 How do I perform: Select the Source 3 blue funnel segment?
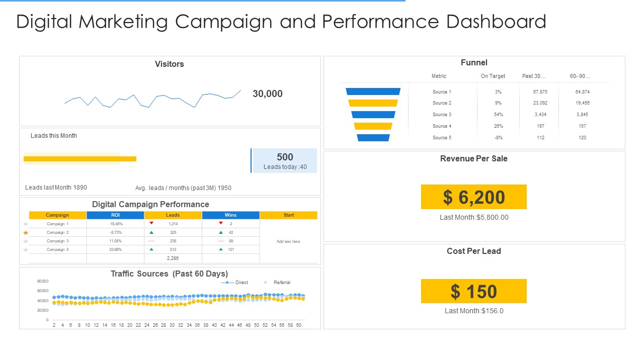[373, 115]
